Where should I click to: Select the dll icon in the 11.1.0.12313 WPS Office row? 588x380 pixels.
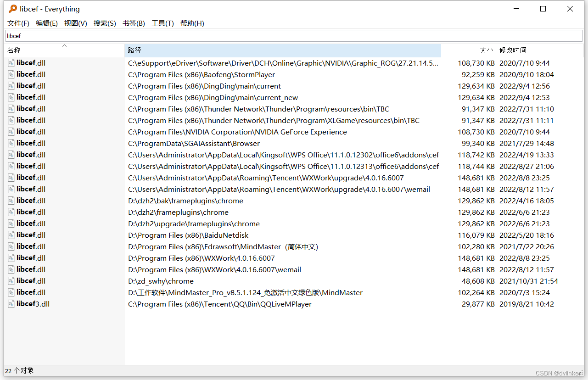tap(11, 166)
